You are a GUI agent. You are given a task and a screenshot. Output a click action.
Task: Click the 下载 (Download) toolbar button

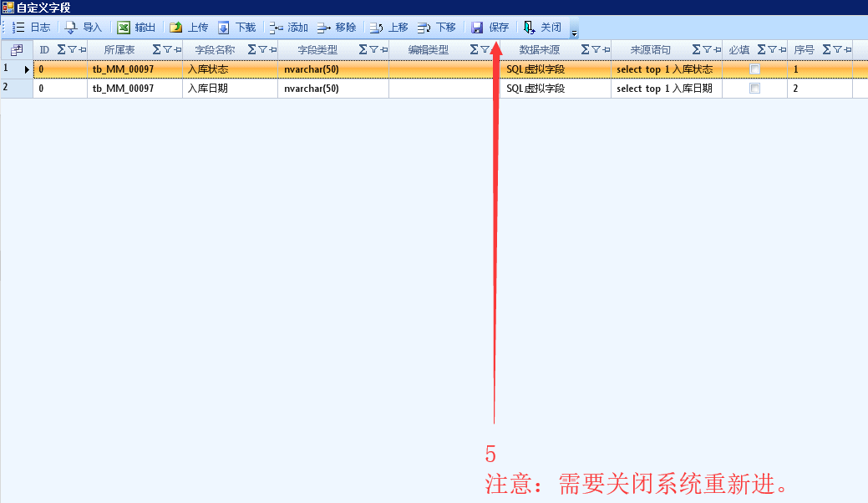click(x=237, y=28)
